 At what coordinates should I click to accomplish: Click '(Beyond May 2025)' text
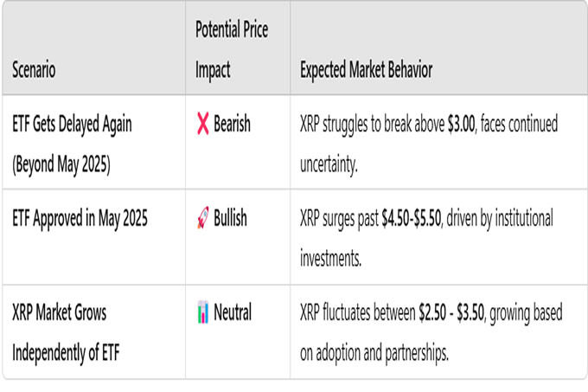click(x=61, y=164)
